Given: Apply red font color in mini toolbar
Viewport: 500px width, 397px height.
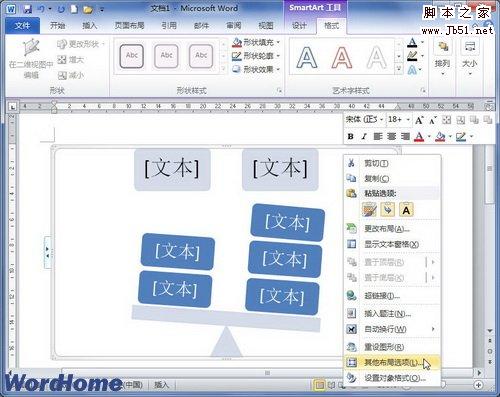Looking at the screenshot, I should click(x=419, y=137).
